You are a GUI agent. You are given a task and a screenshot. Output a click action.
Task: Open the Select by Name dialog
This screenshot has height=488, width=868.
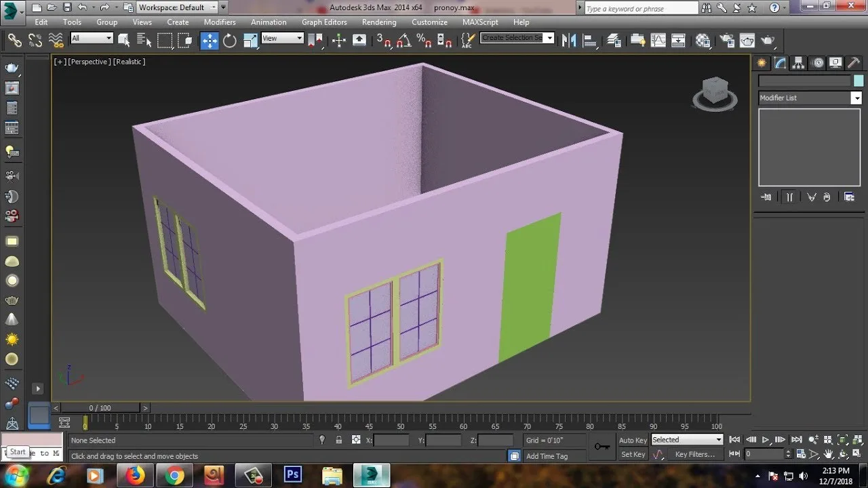tap(144, 41)
